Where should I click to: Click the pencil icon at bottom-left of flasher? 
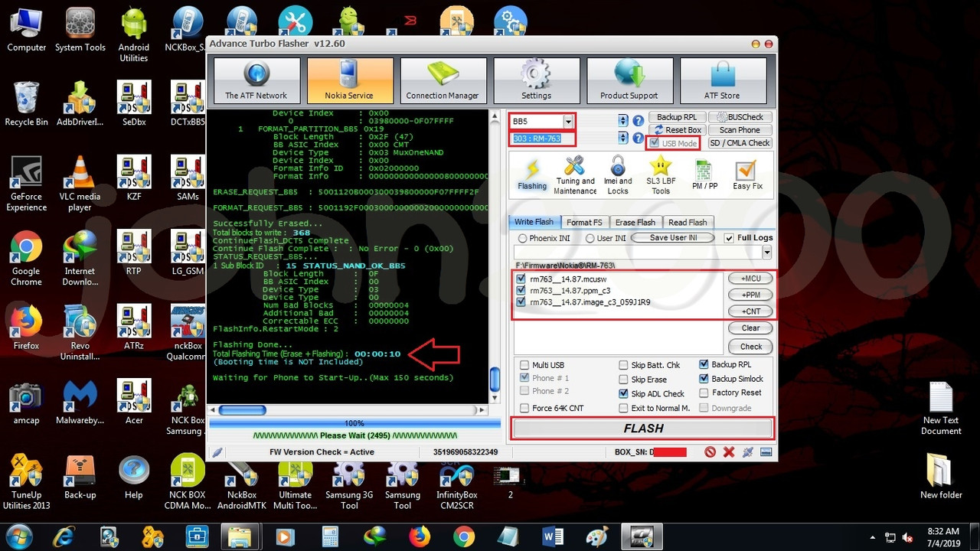[x=217, y=452]
